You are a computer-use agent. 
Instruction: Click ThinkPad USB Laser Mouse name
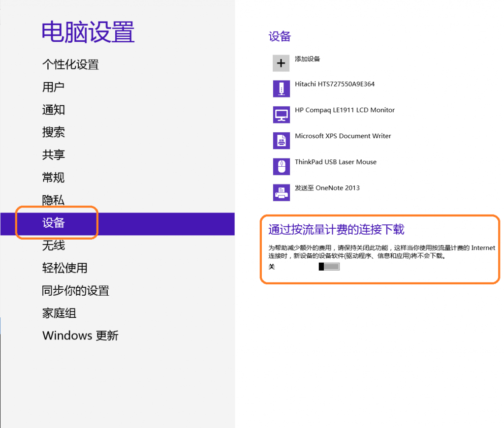coord(336,162)
